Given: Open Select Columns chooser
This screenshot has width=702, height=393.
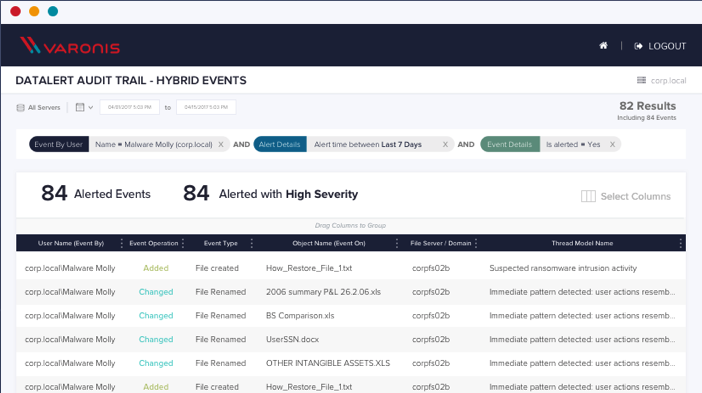Looking at the screenshot, I should pyautogui.click(x=625, y=196).
